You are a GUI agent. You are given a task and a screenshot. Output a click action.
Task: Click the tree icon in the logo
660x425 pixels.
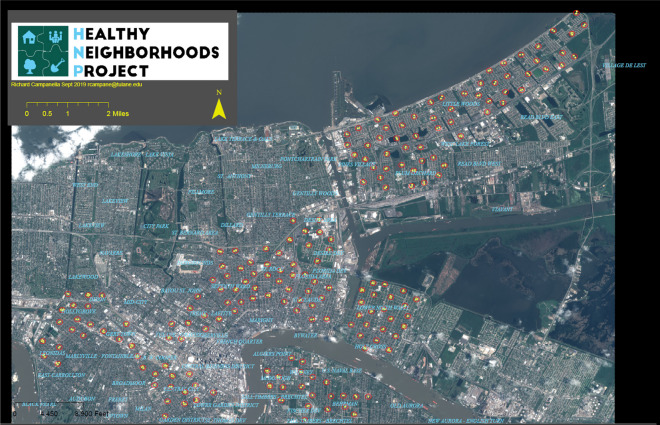click(x=30, y=64)
